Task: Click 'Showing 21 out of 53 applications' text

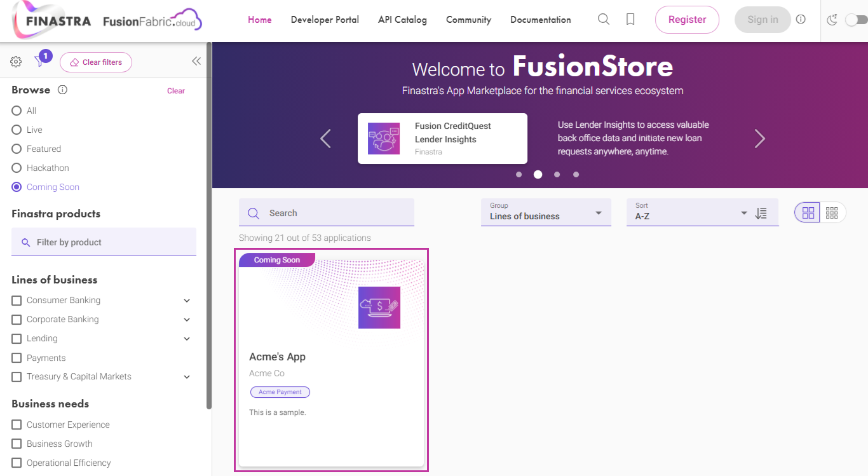Action: (305, 238)
